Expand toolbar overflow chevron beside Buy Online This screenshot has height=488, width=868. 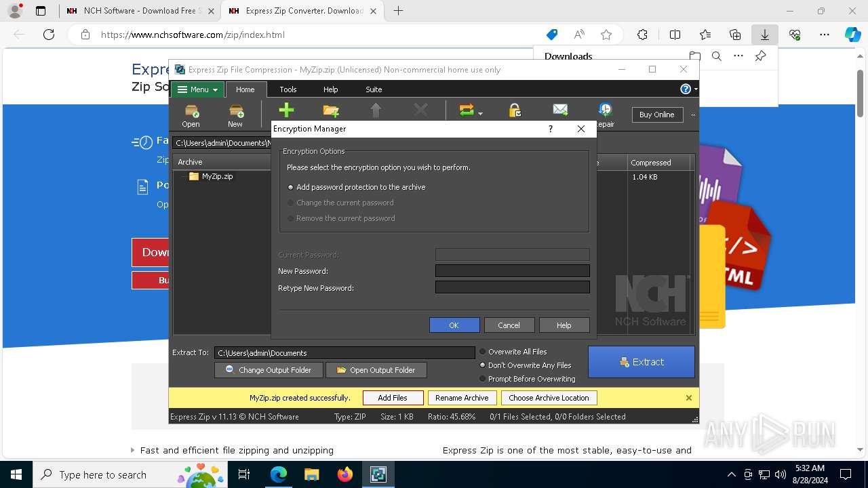pos(693,115)
